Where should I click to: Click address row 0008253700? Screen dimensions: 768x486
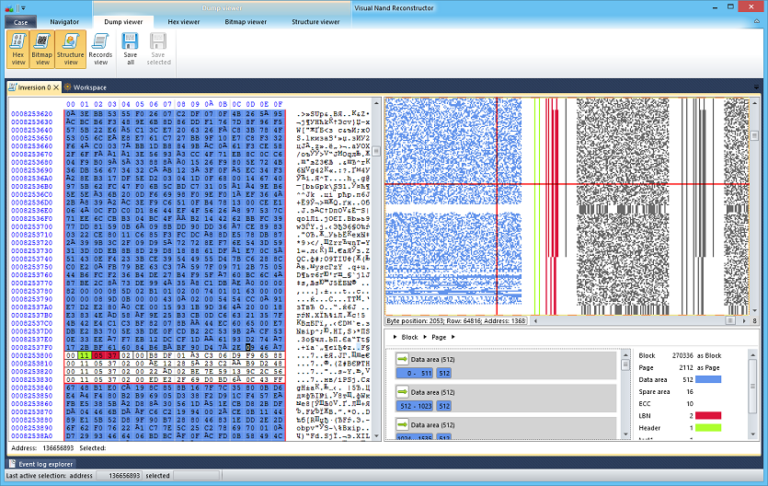[32, 227]
